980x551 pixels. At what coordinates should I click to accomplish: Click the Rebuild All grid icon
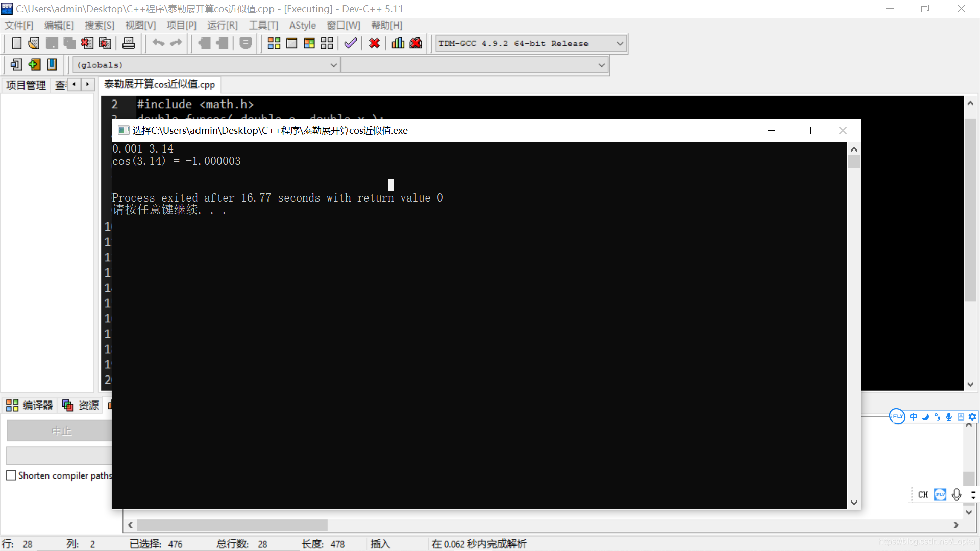click(327, 43)
